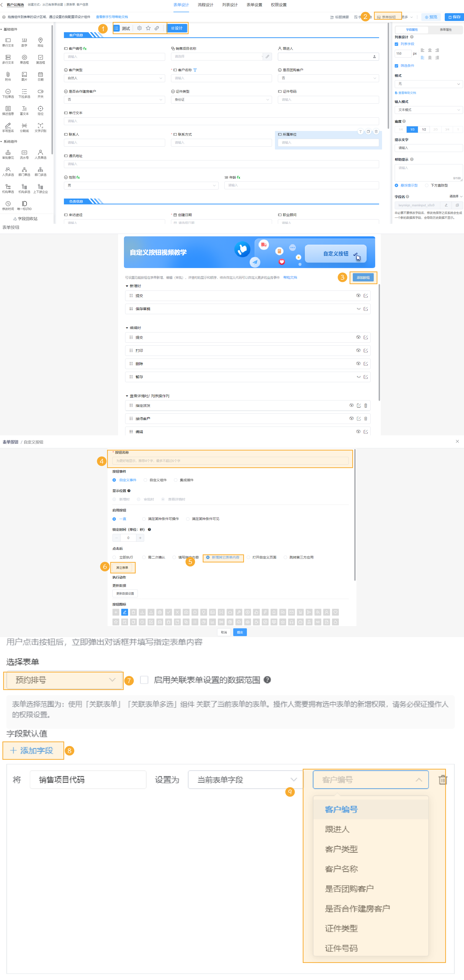Uncheck the 筛选条件 checkbox
This screenshot has width=464, height=980.
[x=396, y=65]
